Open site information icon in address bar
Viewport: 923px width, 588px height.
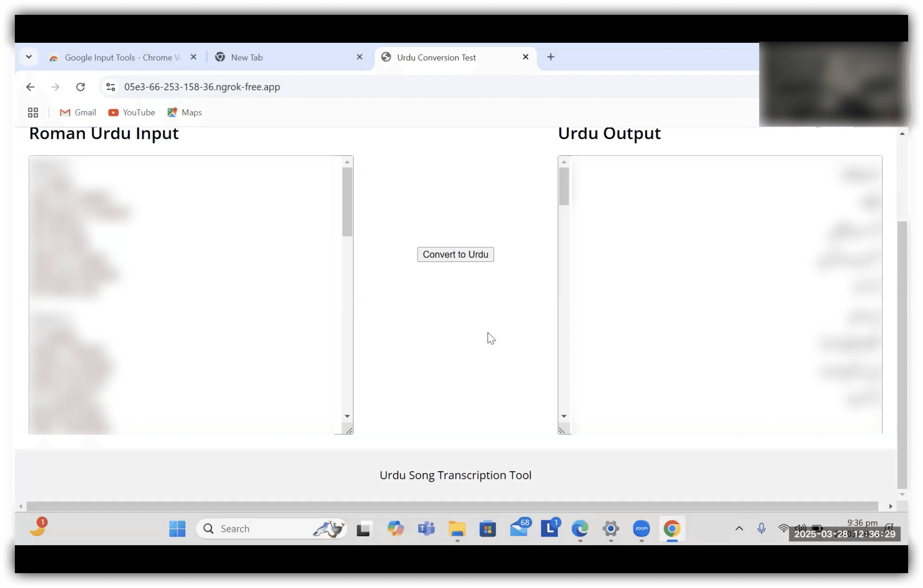111,87
